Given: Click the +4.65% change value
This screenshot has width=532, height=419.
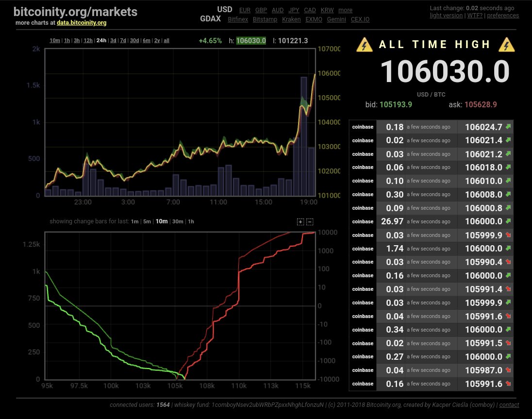Looking at the screenshot, I should (210, 41).
